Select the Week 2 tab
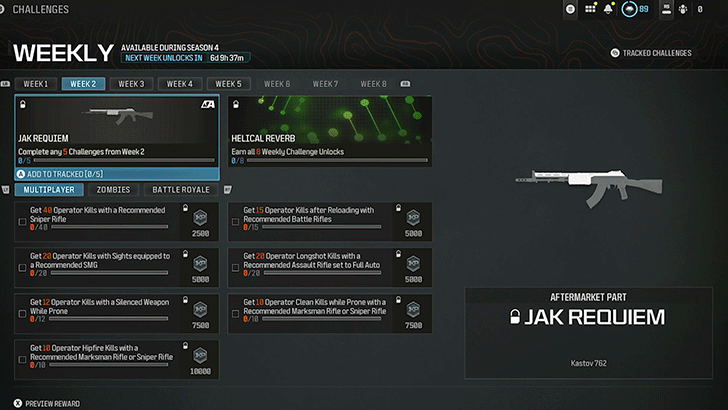 (83, 84)
